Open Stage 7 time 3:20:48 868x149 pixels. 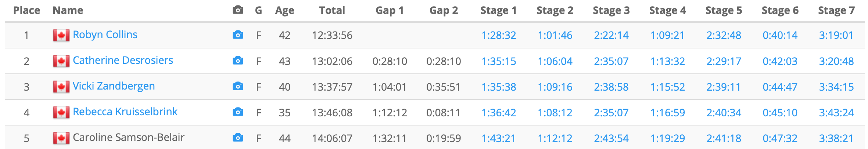[x=836, y=61]
